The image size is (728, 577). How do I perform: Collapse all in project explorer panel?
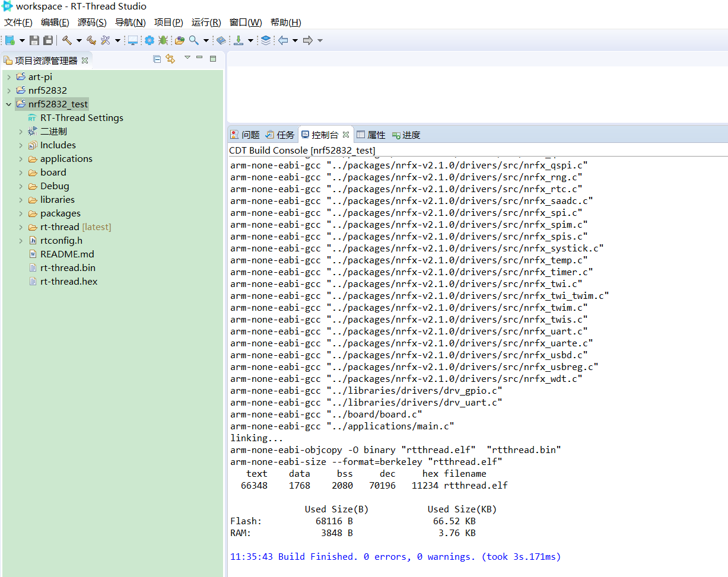(x=157, y=59)
